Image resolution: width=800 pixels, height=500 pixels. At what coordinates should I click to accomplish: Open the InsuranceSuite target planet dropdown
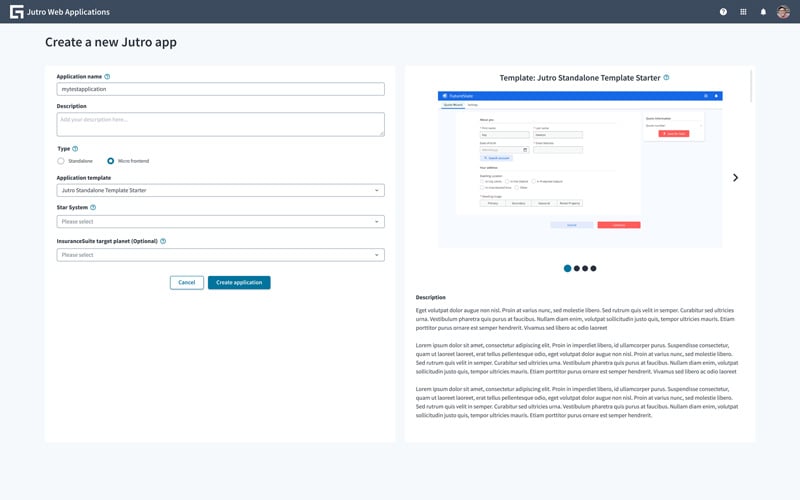(220, 255)
